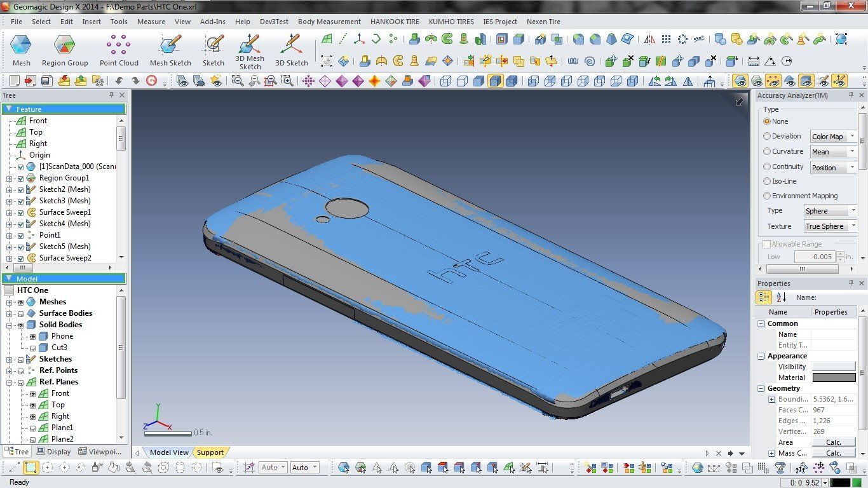Collapse the Appearance properties section
Viewport: 868px width, 488px height.
[x=761, y=356]
